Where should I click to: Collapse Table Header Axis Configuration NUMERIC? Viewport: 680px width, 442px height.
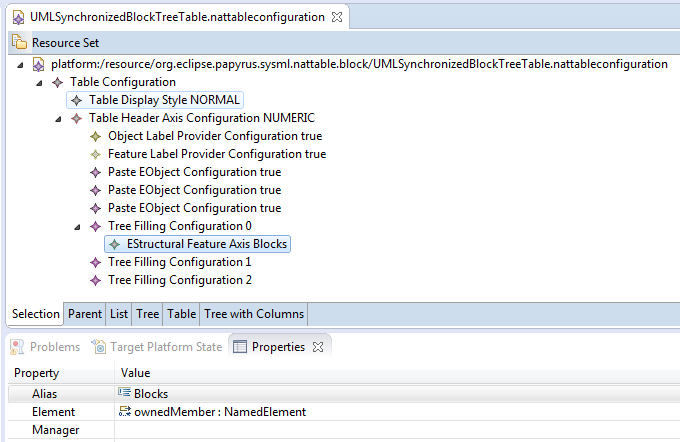[59, 119]
